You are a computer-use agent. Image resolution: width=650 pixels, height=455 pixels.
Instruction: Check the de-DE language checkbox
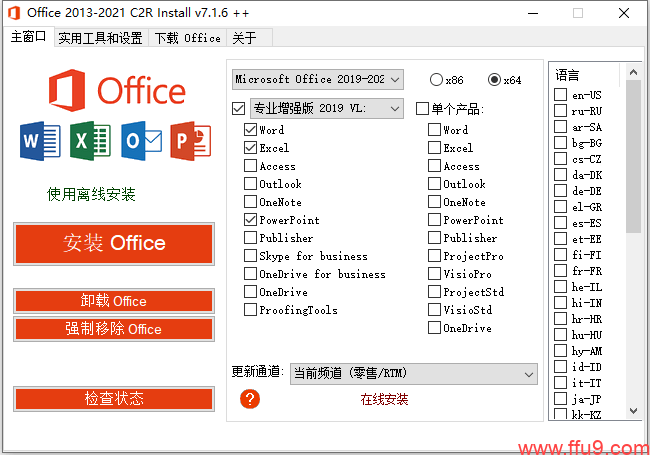560,191
